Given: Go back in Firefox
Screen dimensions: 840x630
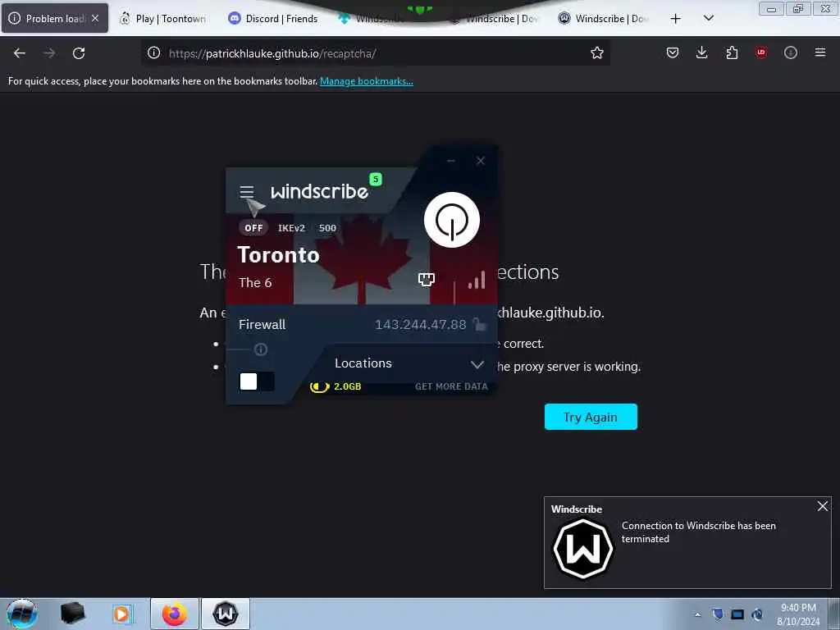Looking at the screenshot, I should click(x=20, y=53).
